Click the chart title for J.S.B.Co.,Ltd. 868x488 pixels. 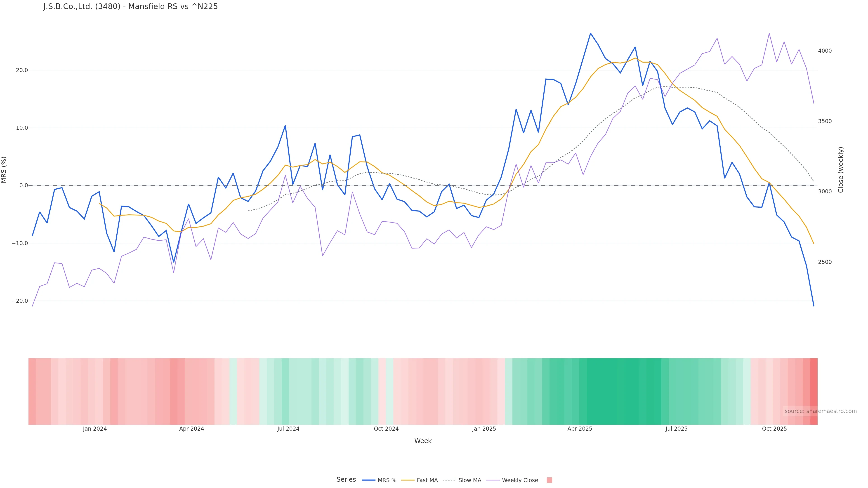[x=130, y=7]
